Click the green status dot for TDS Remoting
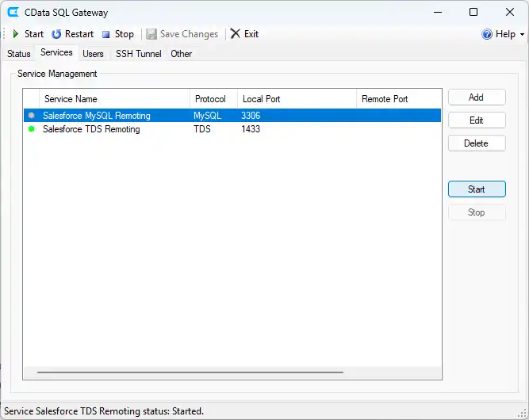The image size is (529, 420). (32, 129)
